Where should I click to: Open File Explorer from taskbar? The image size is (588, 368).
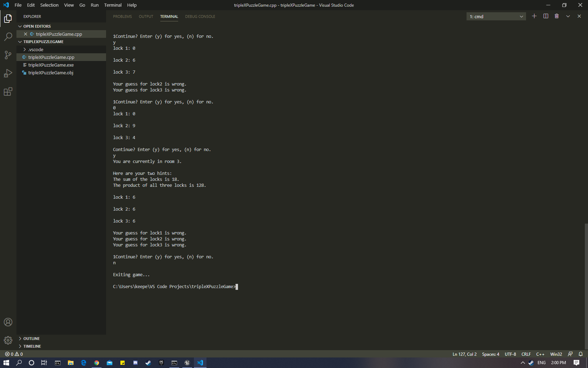(71, 363)
